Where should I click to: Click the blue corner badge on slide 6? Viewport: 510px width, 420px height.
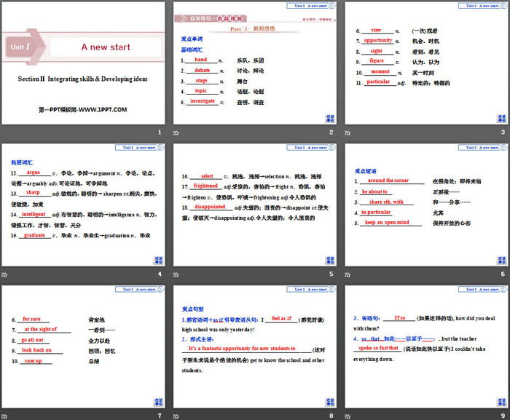[501, 261]
